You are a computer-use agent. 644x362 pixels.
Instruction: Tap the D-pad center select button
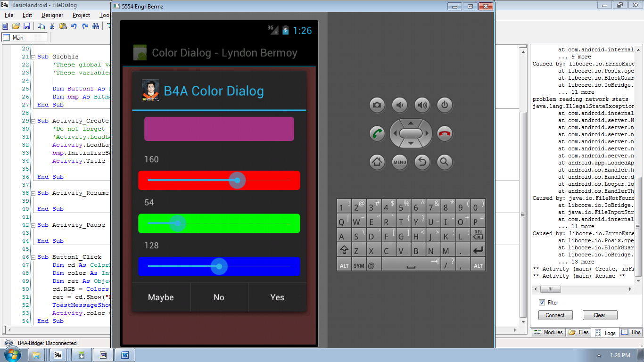(411, 133)
